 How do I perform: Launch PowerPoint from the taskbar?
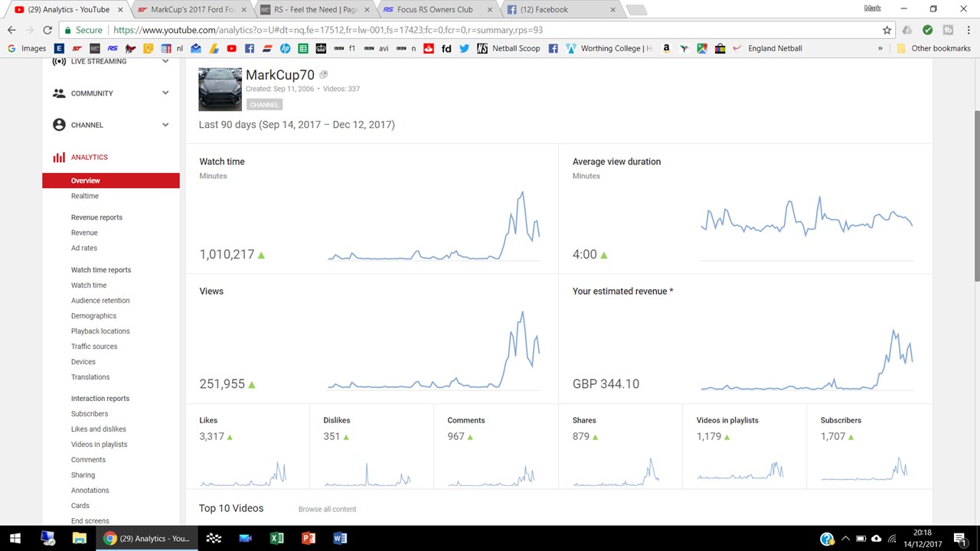(309, 538)
